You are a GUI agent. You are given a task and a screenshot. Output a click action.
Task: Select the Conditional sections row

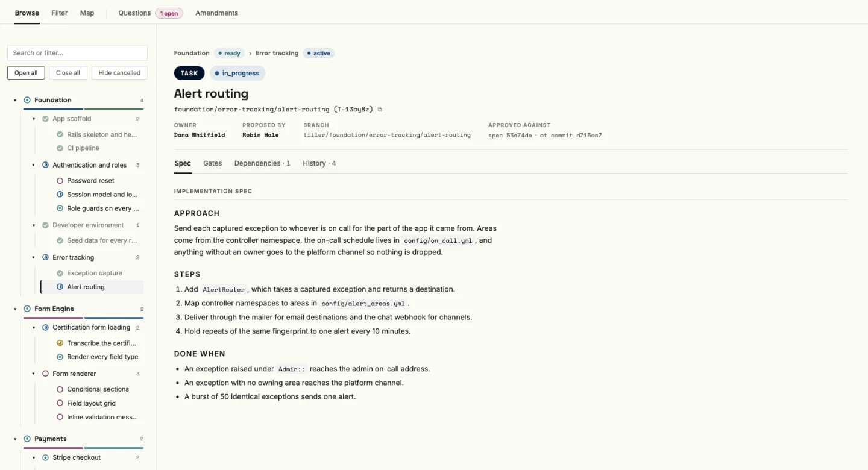point(92,389)
